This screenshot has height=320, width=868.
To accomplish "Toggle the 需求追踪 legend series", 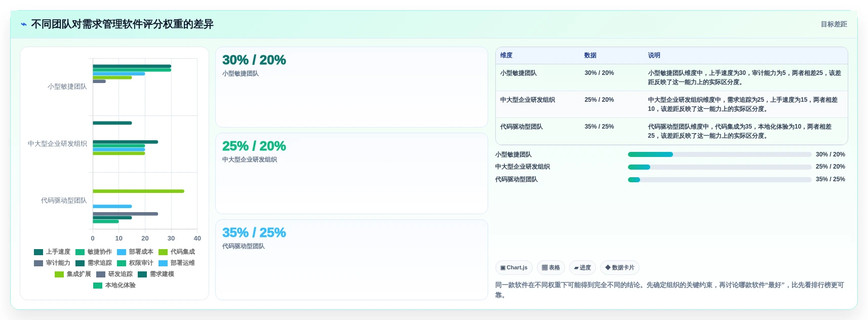I will click(94, 263).
